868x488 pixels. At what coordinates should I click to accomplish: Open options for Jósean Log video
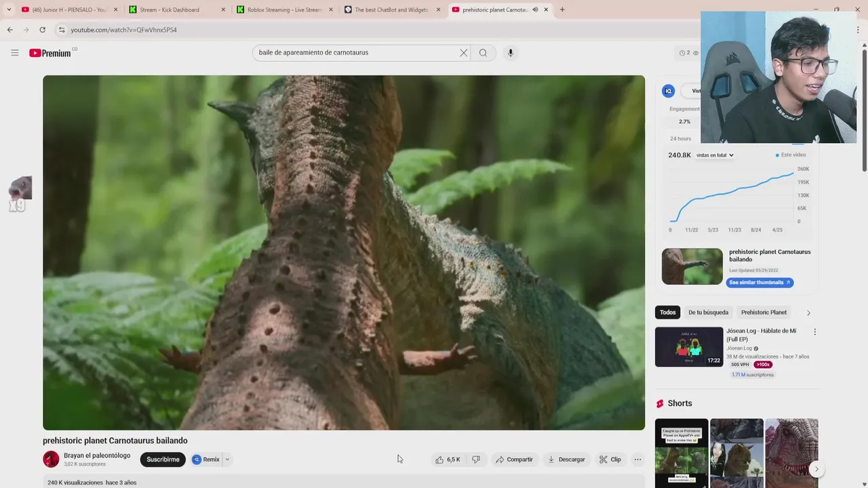click(814, 332)
